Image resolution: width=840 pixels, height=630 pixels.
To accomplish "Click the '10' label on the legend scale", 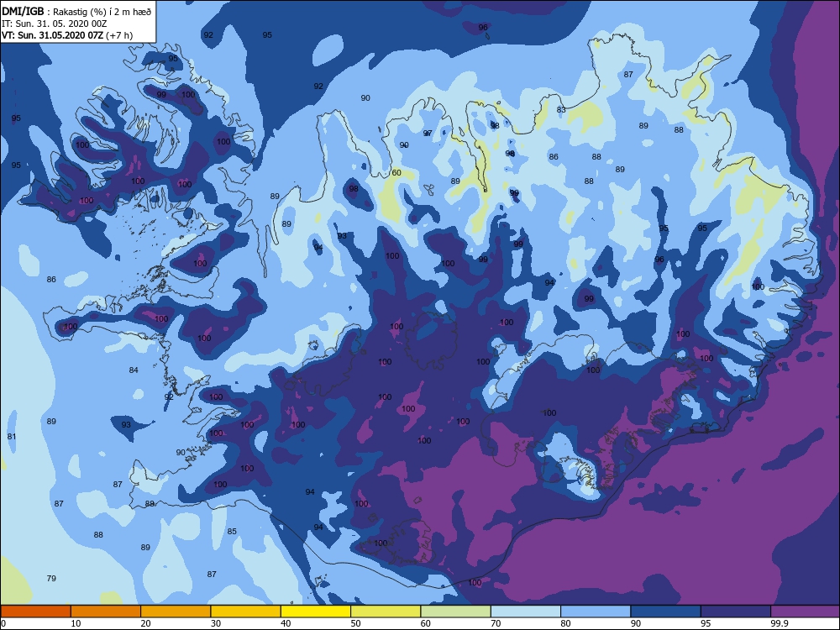I will [x=76, y=623].
